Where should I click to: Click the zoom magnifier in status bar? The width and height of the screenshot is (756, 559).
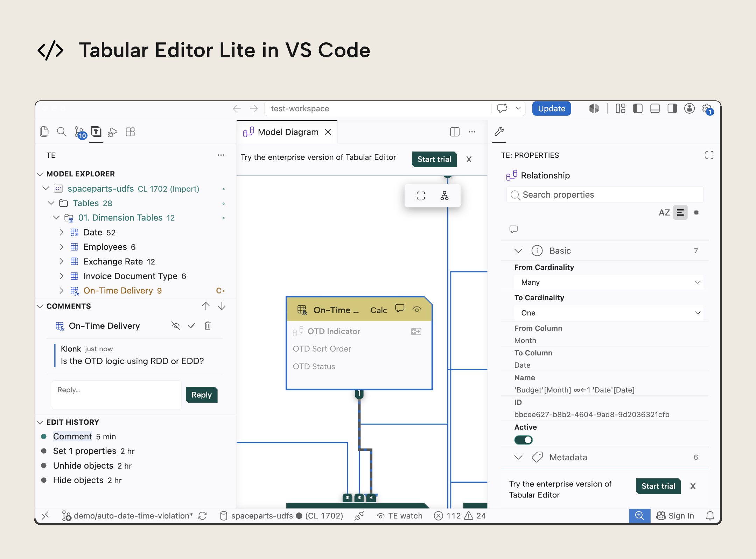tap(639, 516)
